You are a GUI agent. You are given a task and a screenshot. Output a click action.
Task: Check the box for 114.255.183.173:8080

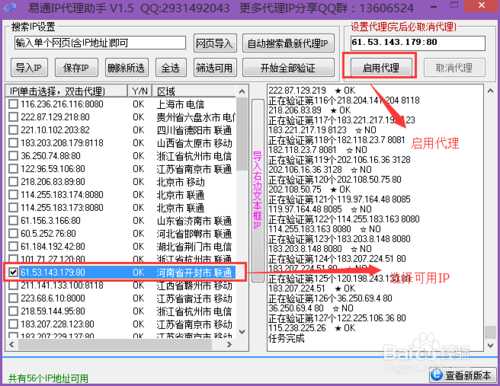coord(13,208)
